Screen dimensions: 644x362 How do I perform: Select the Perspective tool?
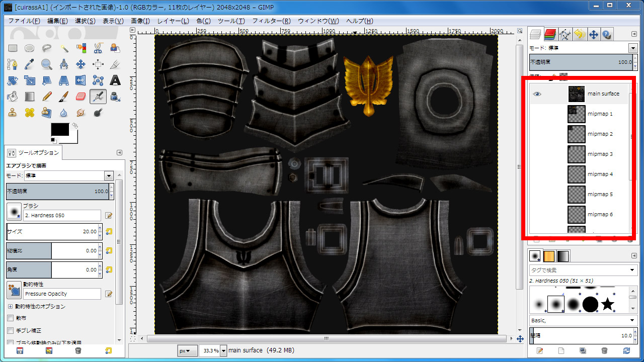click(x=64, y=80)
